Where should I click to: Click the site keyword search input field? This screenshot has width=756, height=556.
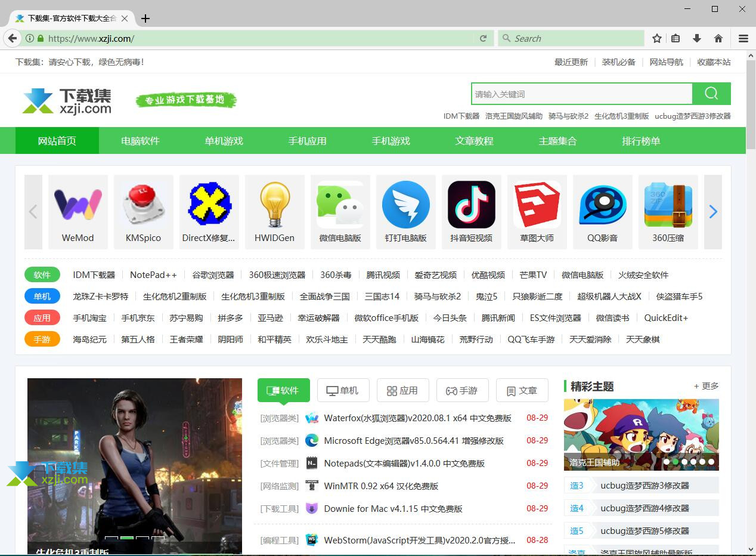tap(581, 94)
